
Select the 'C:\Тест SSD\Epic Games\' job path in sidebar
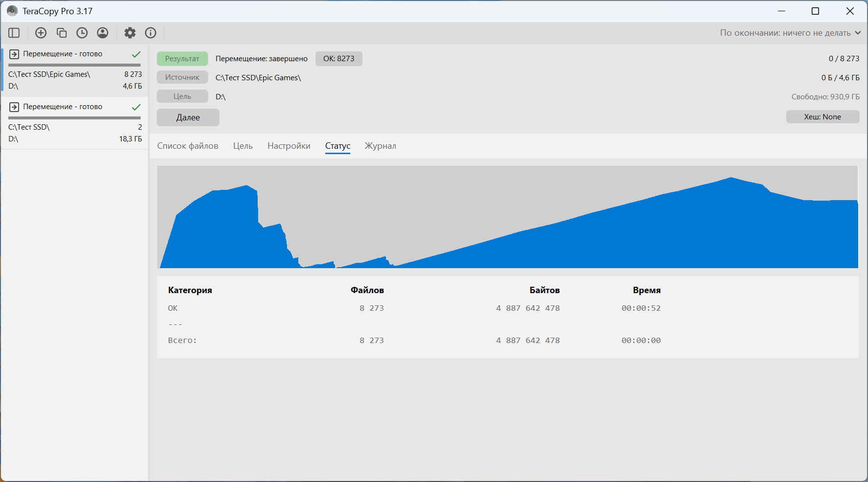tap(49, 74)
